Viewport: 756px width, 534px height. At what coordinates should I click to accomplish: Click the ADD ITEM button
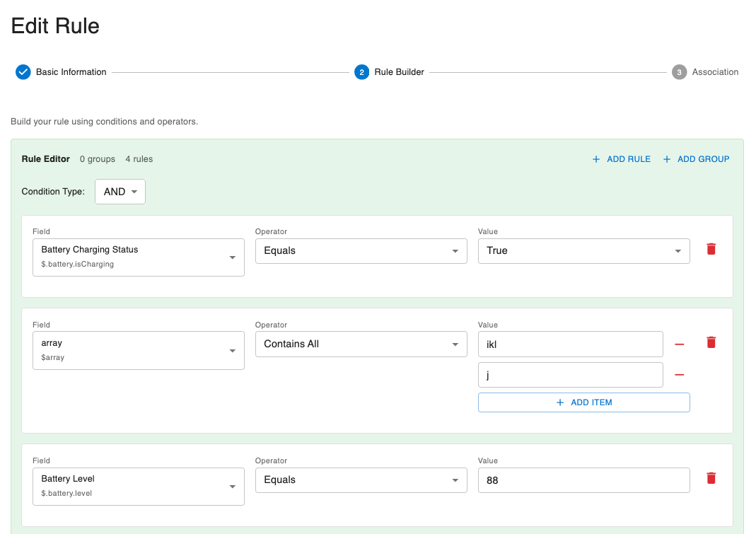(x=583, y=402)
